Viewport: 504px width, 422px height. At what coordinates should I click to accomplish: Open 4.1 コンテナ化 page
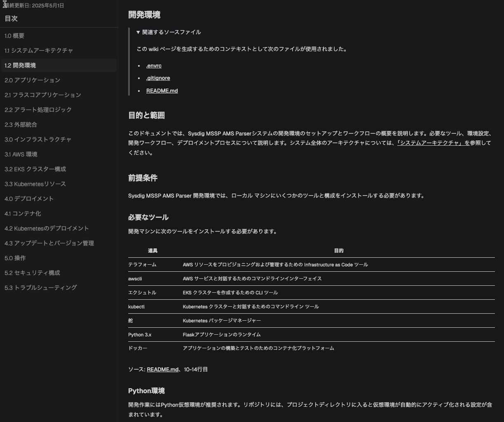click(59, 214)
